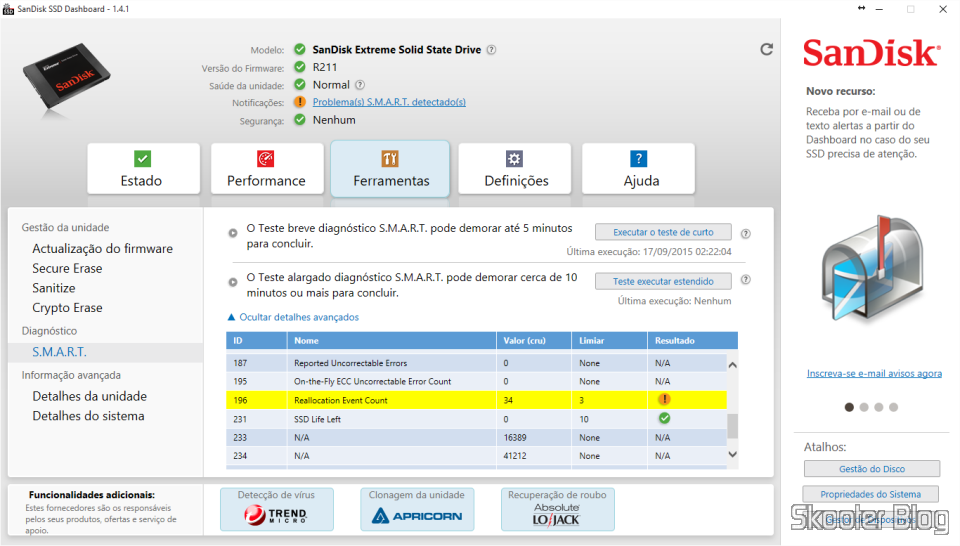Collapse Ocultar detalhes avançados

(293, 317)
